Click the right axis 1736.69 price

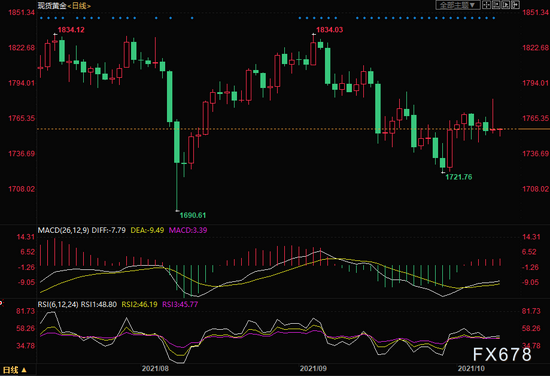[x=535, y=154]
